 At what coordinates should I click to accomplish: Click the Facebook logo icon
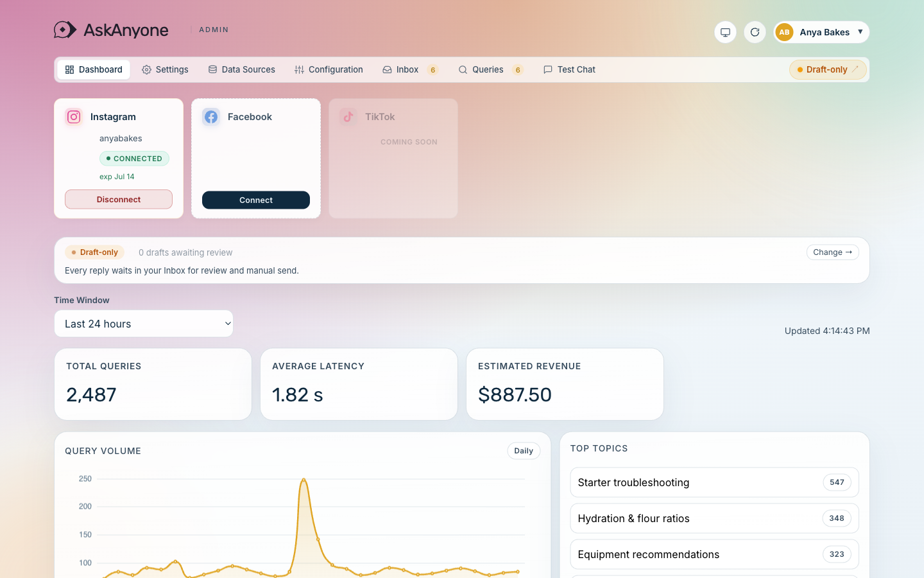pyautogui.click(x=211, y=117)
